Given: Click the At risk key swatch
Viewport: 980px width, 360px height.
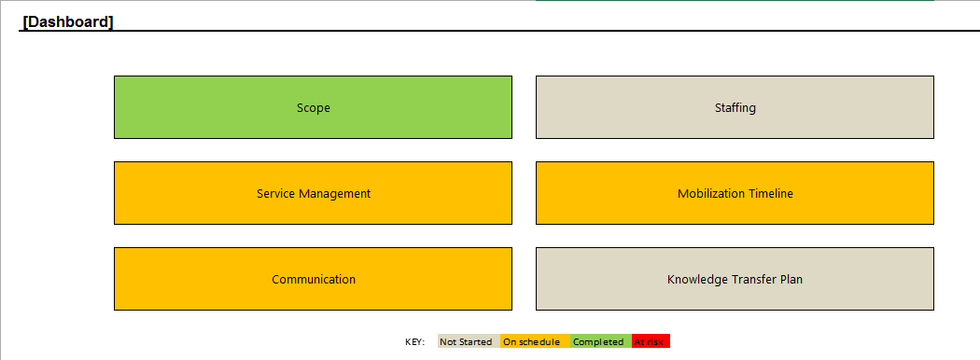Looking at the screenshot, I should coord(651,341).
